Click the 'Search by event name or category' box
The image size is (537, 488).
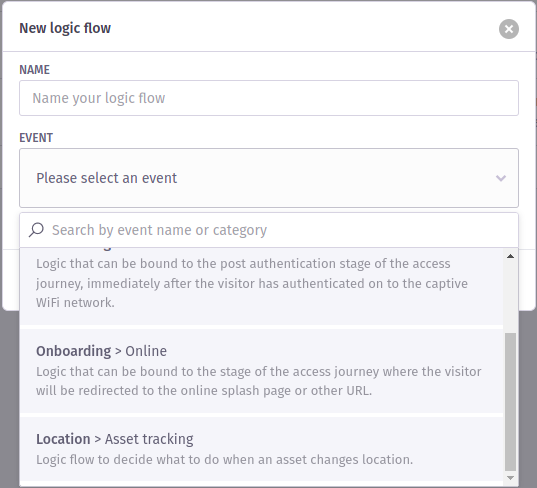(269, 230)
